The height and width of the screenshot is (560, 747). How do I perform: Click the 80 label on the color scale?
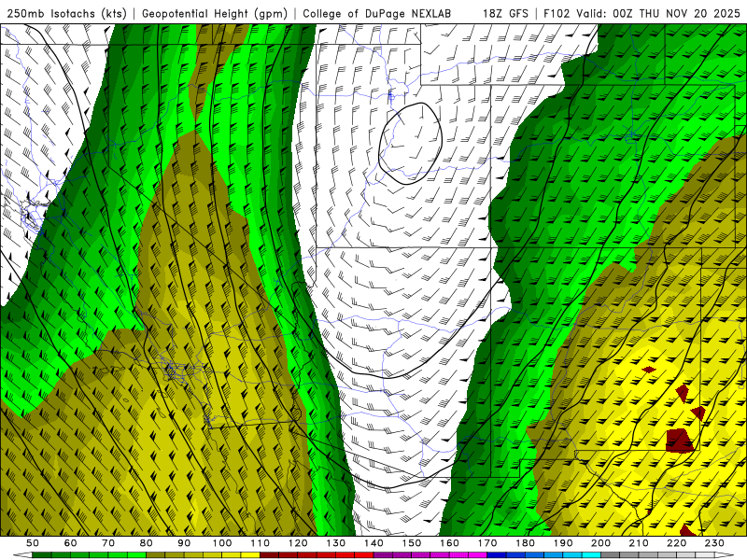click(x=147, y=543)
